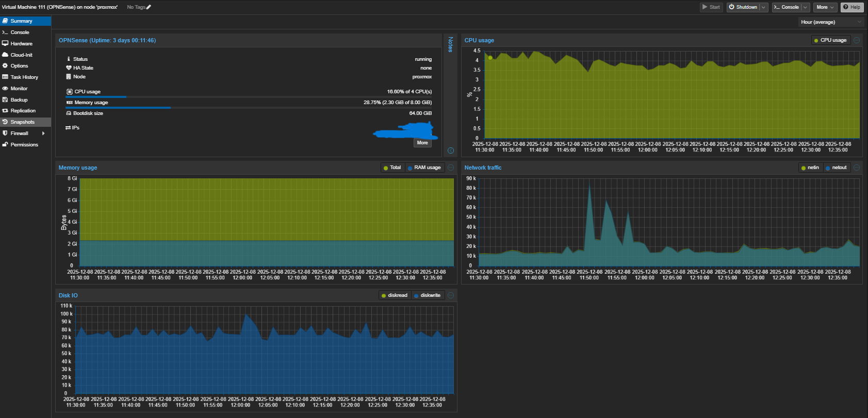Go to the Snapshots section
This screenshot has height=418, width=868.
click(x=22, y=122)
